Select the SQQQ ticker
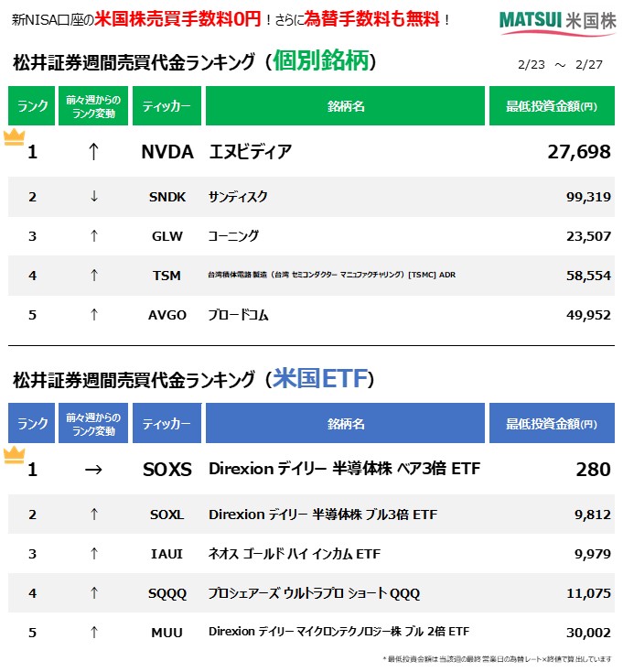This screenshot has width=623, height=672. point(167,593)
